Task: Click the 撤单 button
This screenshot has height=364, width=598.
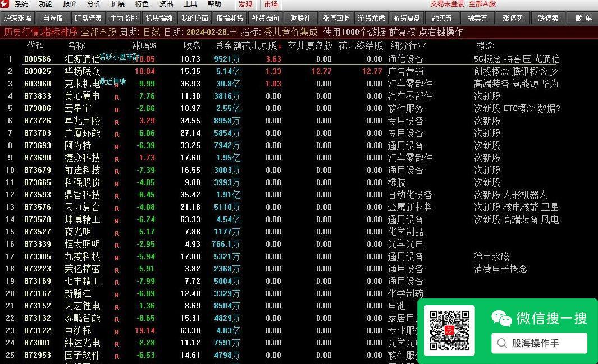Action: [x=583, y=18]
